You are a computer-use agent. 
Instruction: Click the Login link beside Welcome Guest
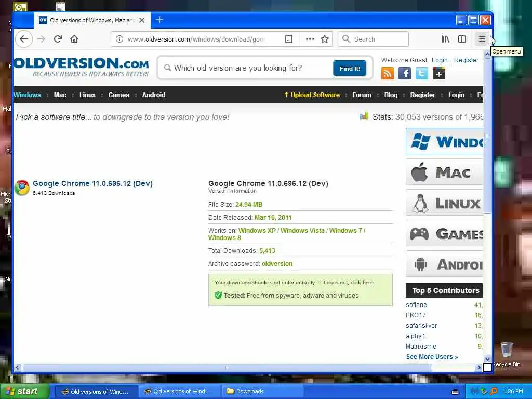[x=440, y=60]
